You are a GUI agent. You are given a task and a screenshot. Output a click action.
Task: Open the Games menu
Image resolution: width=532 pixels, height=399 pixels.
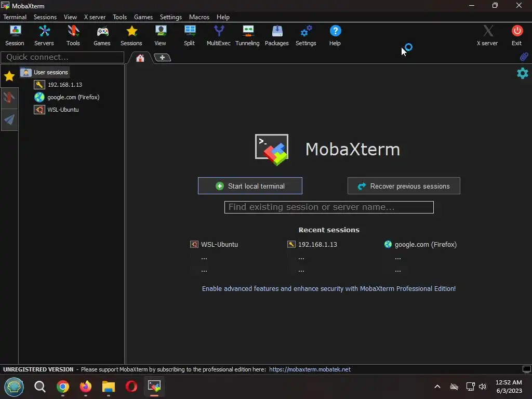143,17
